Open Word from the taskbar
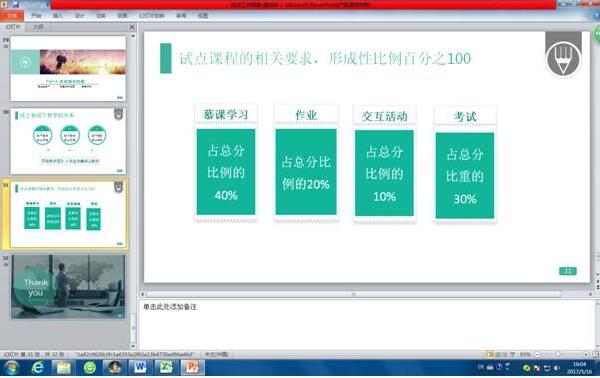Image resolution: width=600 pixels, height=378 pixels. click(140, 368)
